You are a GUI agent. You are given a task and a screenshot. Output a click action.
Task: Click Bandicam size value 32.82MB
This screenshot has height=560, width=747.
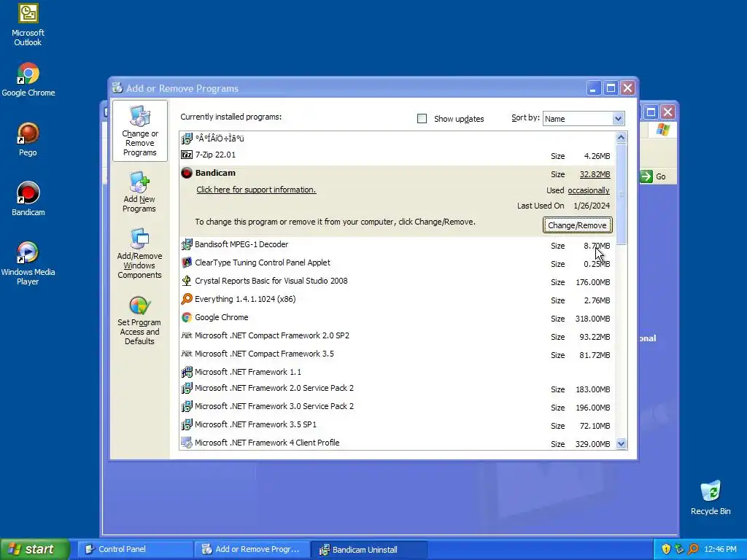[595, 174]
